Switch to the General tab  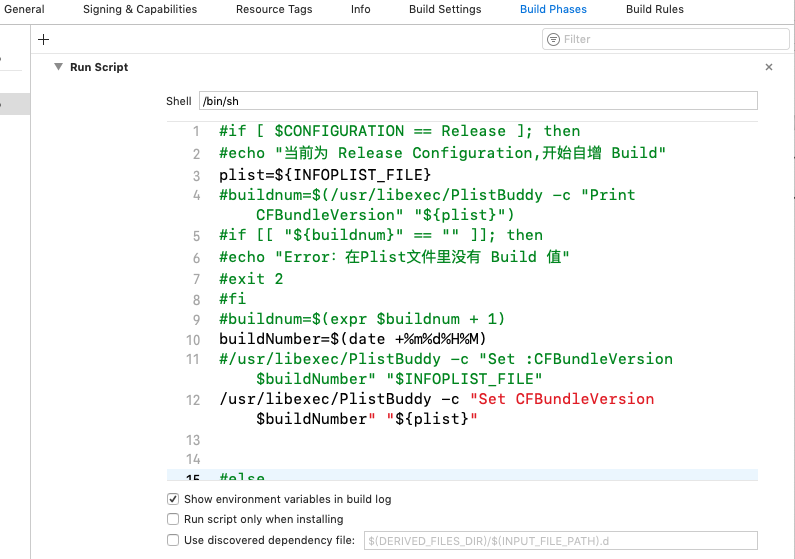pyautogui.click(x=24, y=9)
